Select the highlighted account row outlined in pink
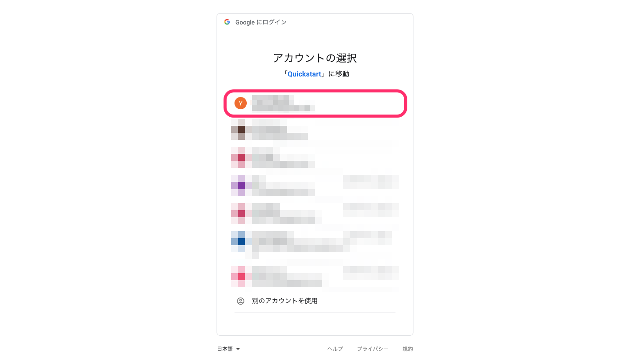Screen dimensions: 630x364 click(x=315, y=104)
